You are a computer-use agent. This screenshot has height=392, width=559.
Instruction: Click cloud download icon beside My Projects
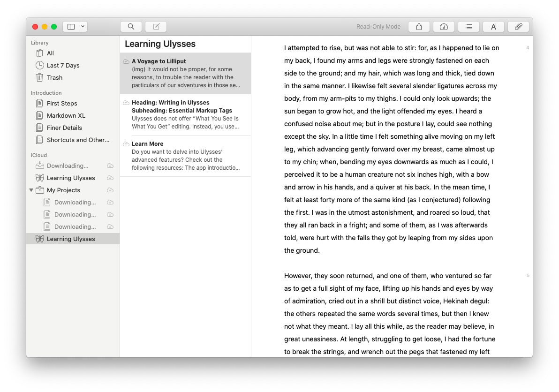point(111,190)
